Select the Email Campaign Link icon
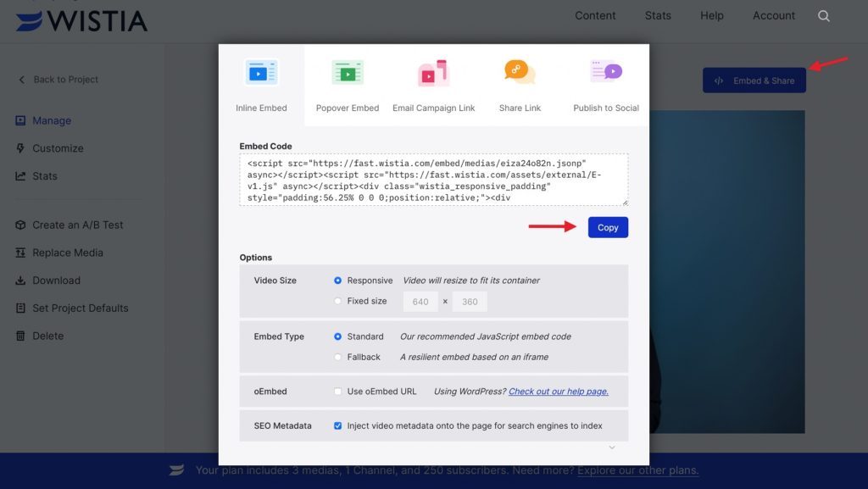The height and width of the screenshot is (489, 868). 433,73
